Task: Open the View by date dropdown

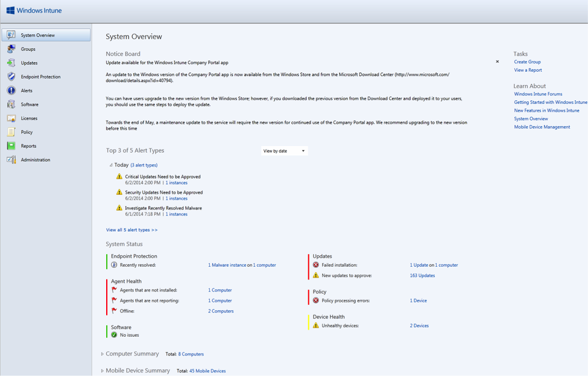Action: (284, 151)
